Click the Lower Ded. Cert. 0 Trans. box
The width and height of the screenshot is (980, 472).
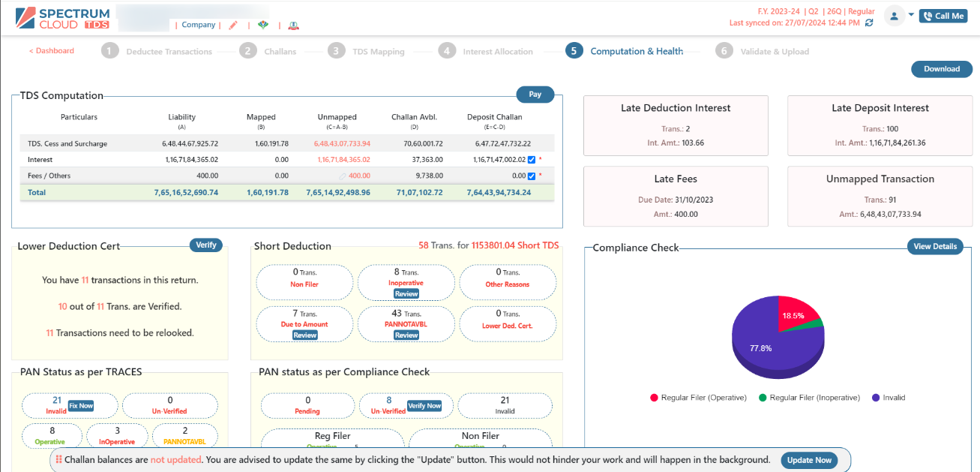(508, 323)
